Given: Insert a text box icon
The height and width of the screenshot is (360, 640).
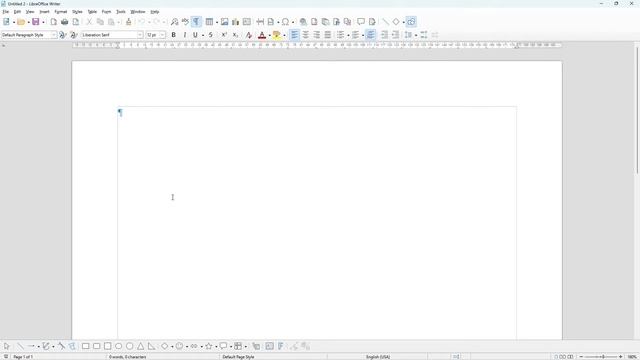Looking at the screenshot, I should [247, 22].
